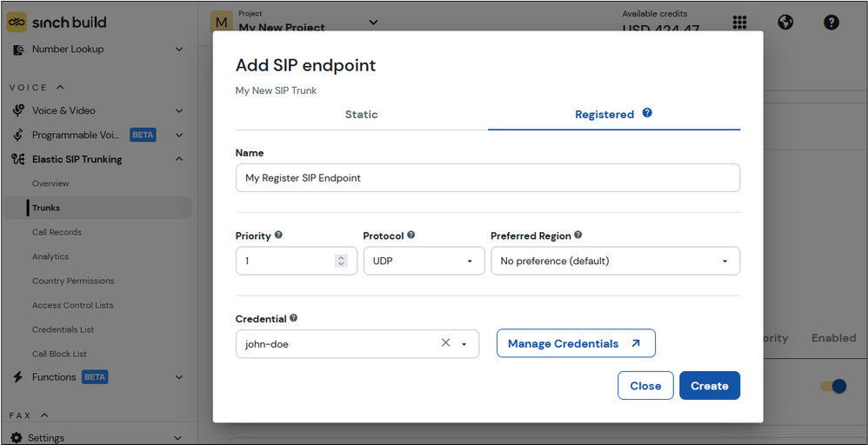Image resolution: width=868 pixels, height=445 pixels.
Task: Click the Programmable Voice icon
Action: [x=18, y=135]
